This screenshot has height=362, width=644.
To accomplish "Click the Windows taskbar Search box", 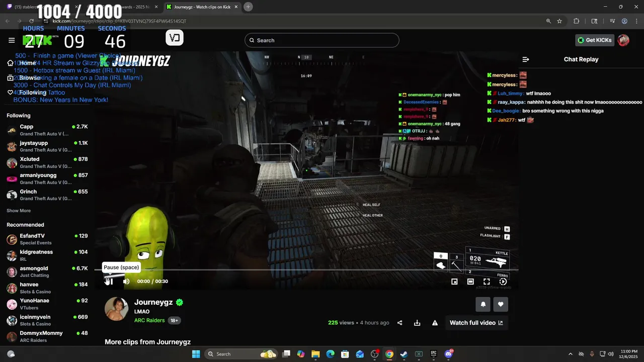I will coord(242,354).
